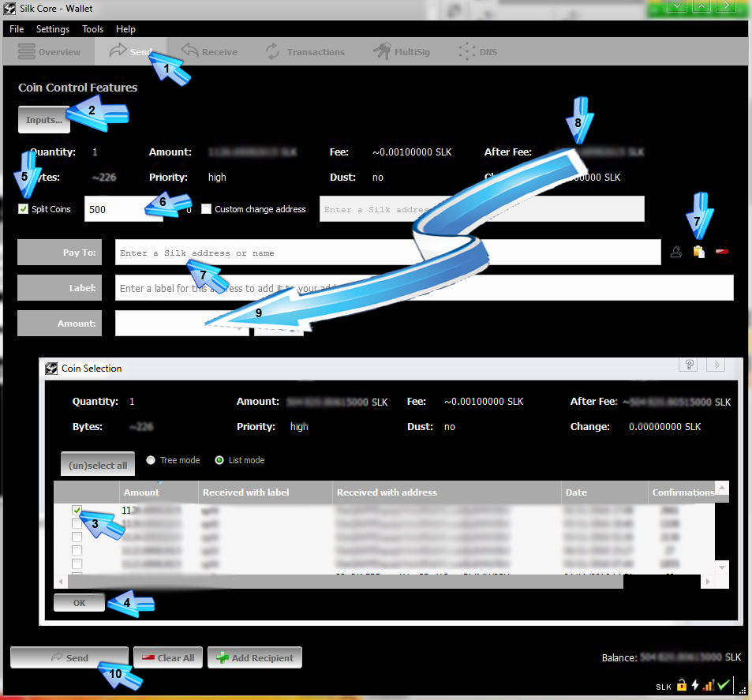Click the SLK unit label in status bar
This screenshot has width=752, height=700.
point(664,687)
